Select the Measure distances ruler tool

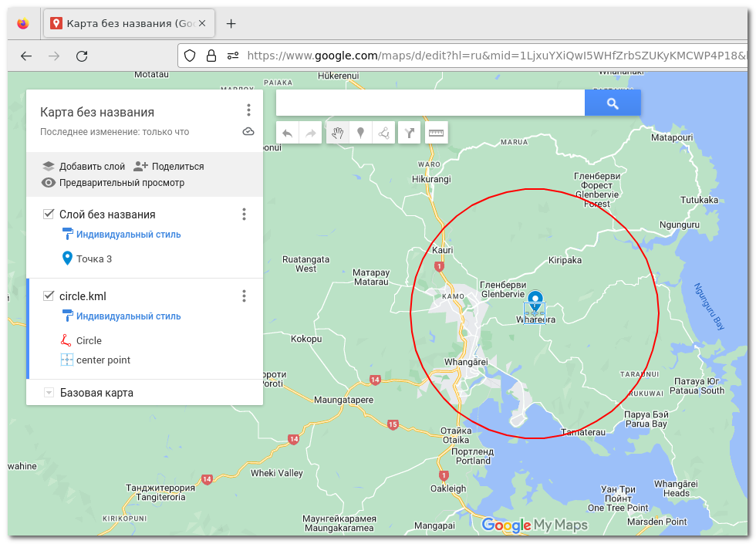point(437,133)
